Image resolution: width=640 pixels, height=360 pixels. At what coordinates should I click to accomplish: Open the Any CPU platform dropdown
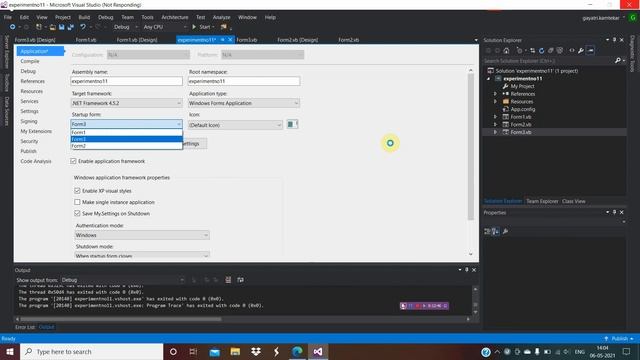point(165,27)
